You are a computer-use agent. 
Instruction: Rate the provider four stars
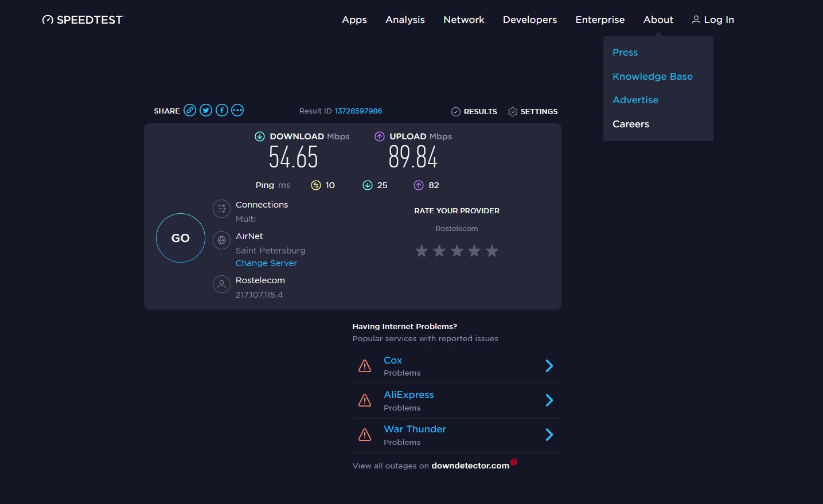pyautogui.click(x=474, y=251)
